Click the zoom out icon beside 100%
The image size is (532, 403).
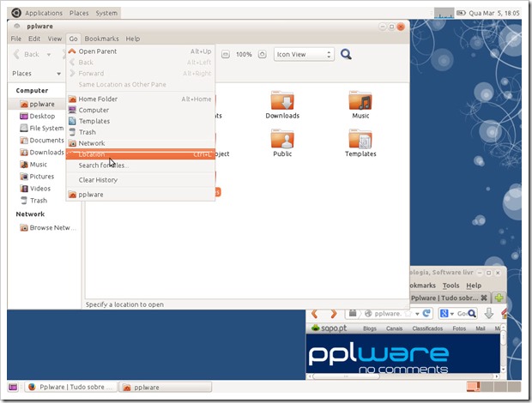click(226, 54)
